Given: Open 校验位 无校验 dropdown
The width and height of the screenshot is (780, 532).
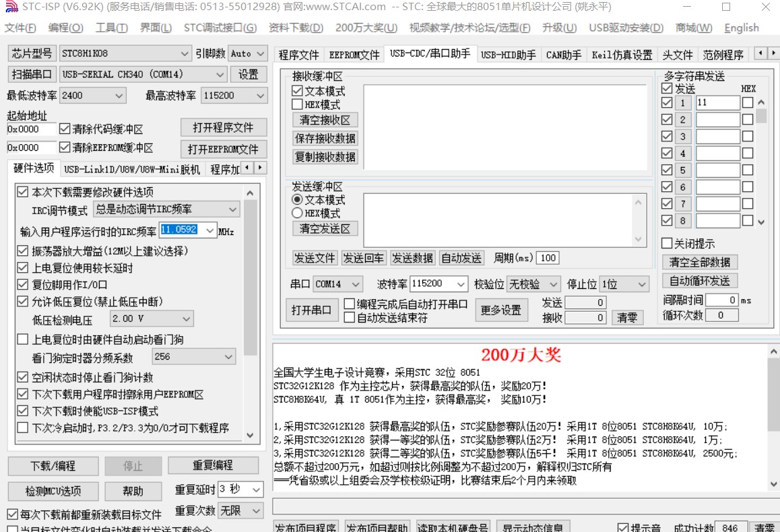Looking at the screenshot, I should (x=533, y=284).
